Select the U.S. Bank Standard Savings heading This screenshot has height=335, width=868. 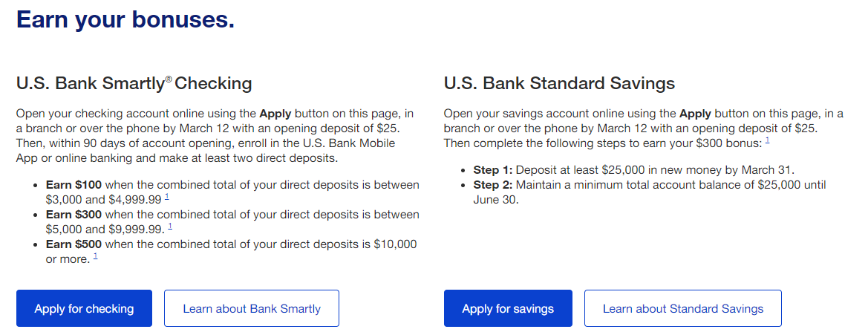point(560,84)
